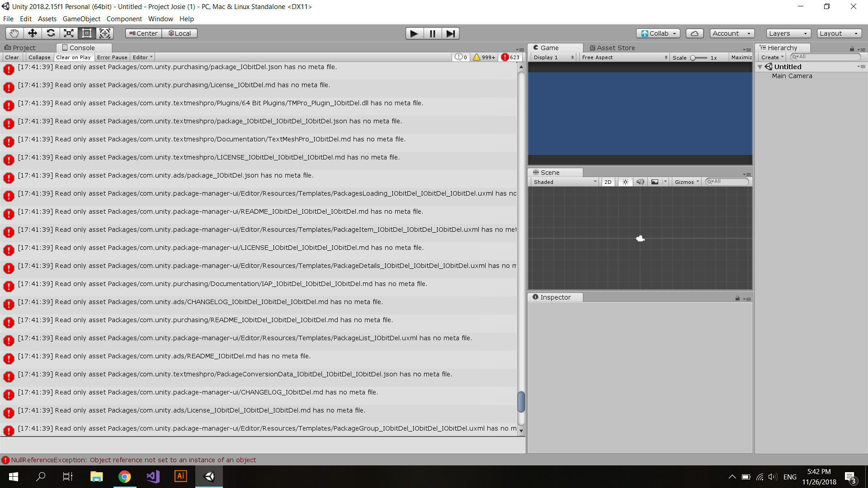Toggle errors filter showing 623
This screenshot has height=488, width=868.
click(510, 57)
